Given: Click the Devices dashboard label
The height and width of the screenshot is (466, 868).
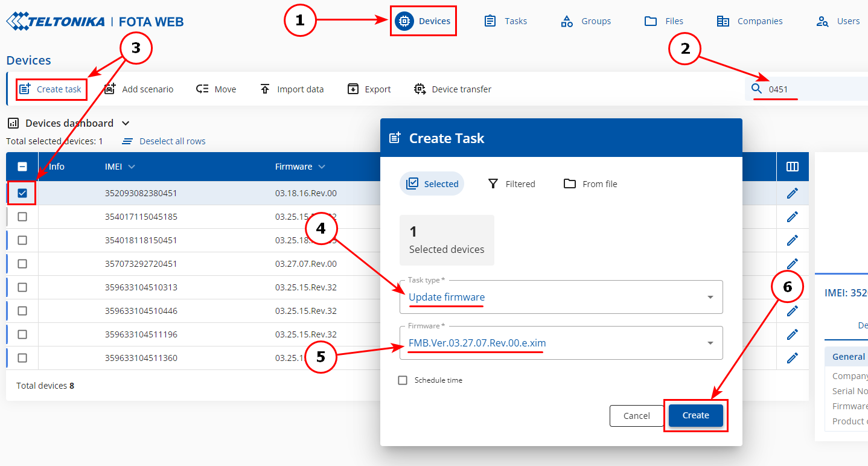Looking at the screenshot, I should [69, 123].
